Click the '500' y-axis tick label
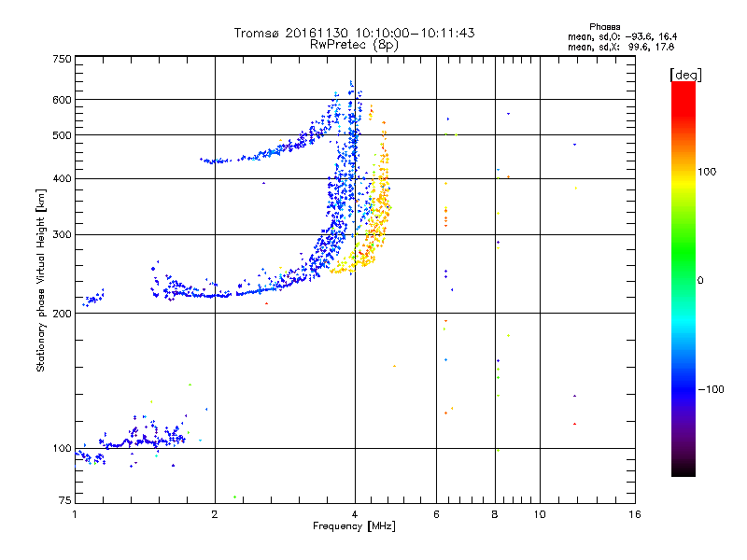Screen dimensions: 747x560 point(62,135)
